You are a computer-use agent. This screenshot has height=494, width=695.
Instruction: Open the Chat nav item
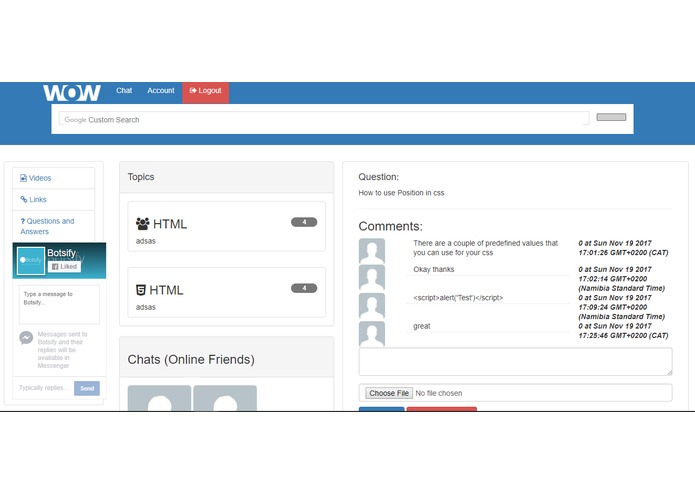pos(124,90)
